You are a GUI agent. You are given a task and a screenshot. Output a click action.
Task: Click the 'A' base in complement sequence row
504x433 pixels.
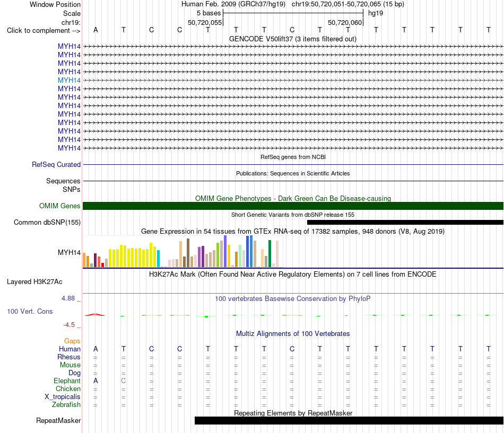(x=95, y=30)
